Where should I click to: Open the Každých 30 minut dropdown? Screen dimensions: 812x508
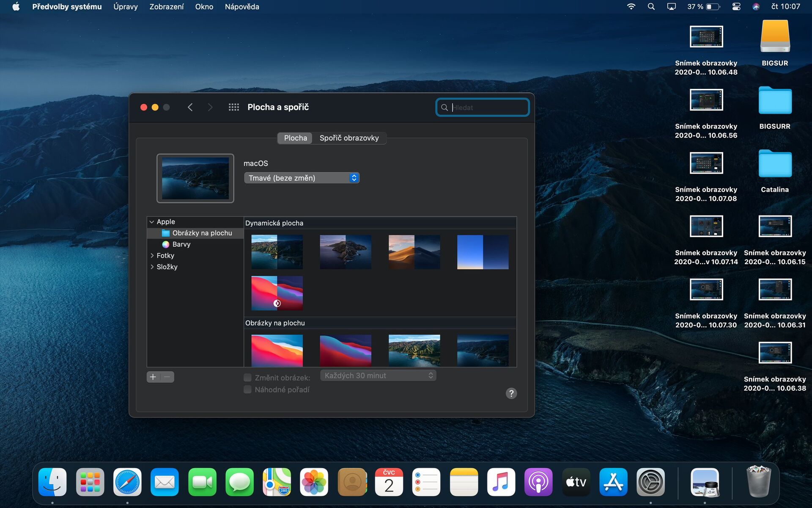[x=378, y=375]
